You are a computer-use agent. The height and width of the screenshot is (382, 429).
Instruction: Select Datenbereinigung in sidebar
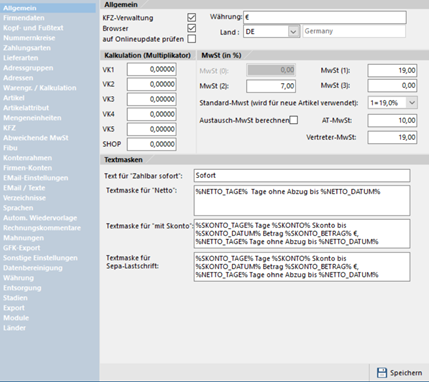(x=33, y=268)
